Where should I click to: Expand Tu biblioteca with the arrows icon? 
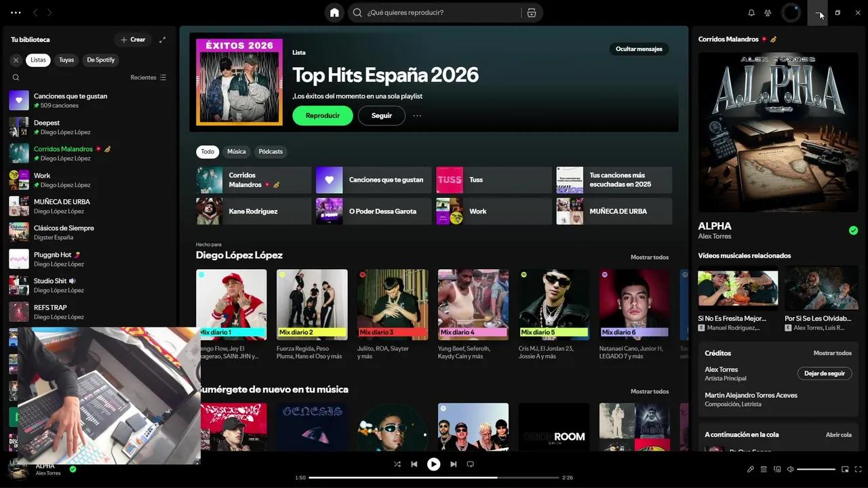tap(162, 39)
